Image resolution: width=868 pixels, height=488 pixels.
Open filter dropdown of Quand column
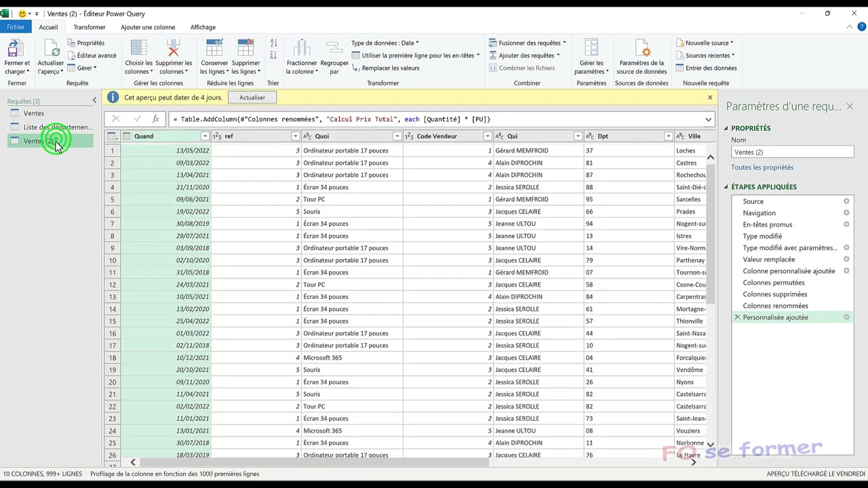204,136
